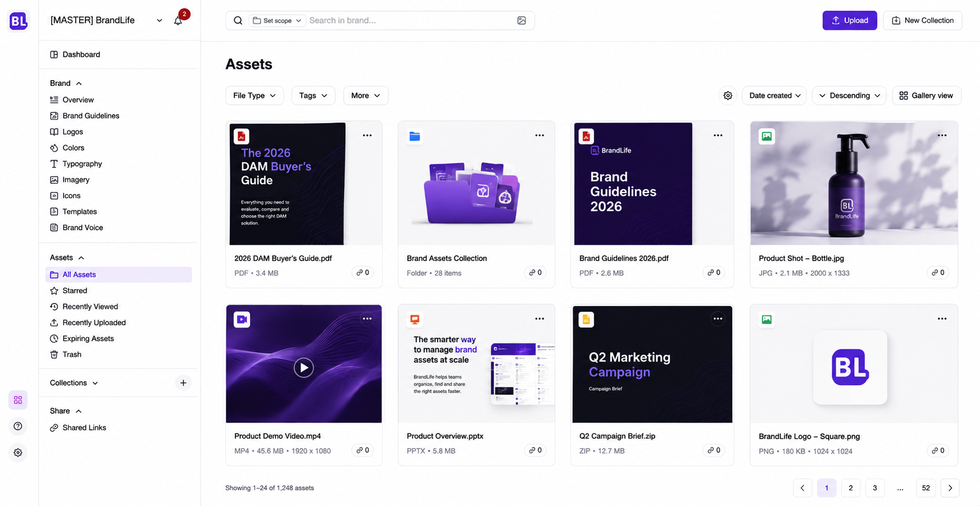Open the help question mark icon
980x506 pixels.
pos(18,426)
